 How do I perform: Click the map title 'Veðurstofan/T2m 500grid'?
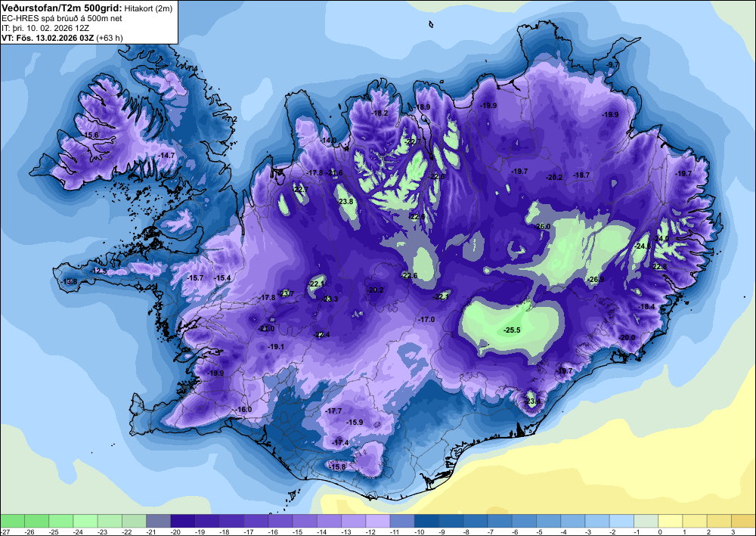(x=61, y=8)
